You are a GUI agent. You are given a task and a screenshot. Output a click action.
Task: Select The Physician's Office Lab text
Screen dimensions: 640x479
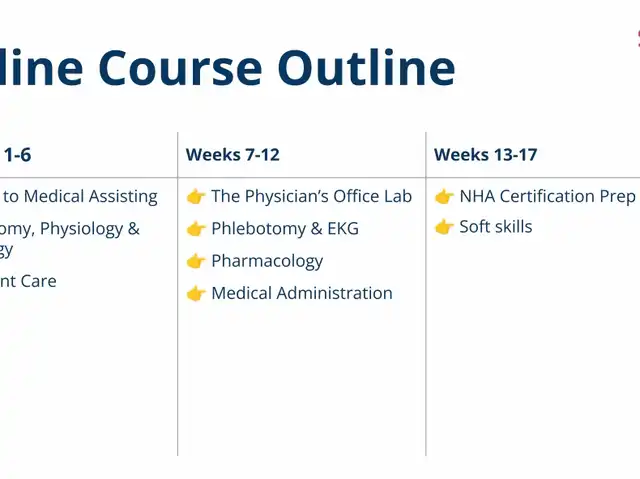pyautogui.click(x=311, y=197)
